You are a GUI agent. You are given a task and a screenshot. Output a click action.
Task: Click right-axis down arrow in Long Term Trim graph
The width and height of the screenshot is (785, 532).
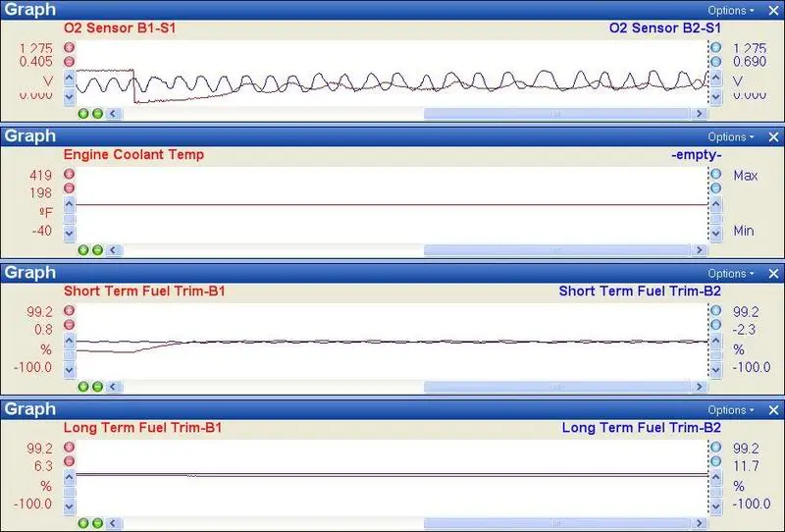point(716,506)
